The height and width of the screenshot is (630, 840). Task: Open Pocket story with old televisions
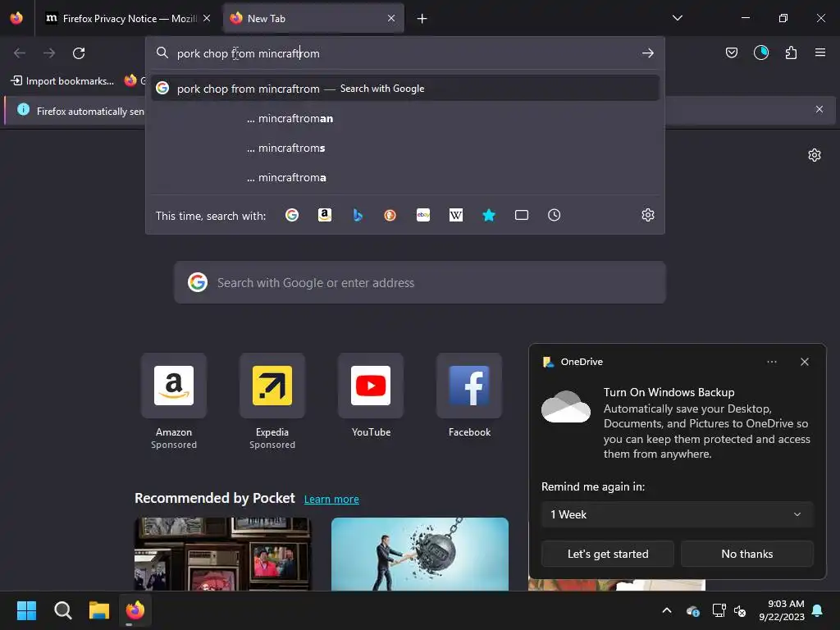223,554
